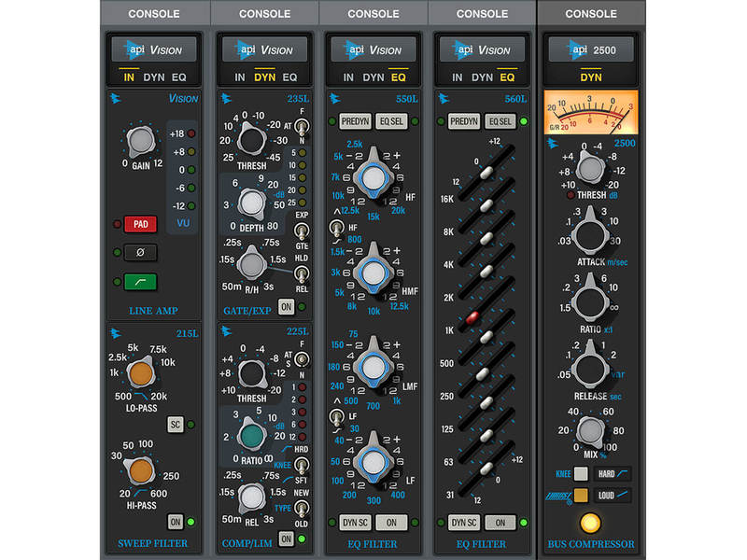Click the api 2500 logo header
Screen dimensions: 747x560
coord(591,49)
